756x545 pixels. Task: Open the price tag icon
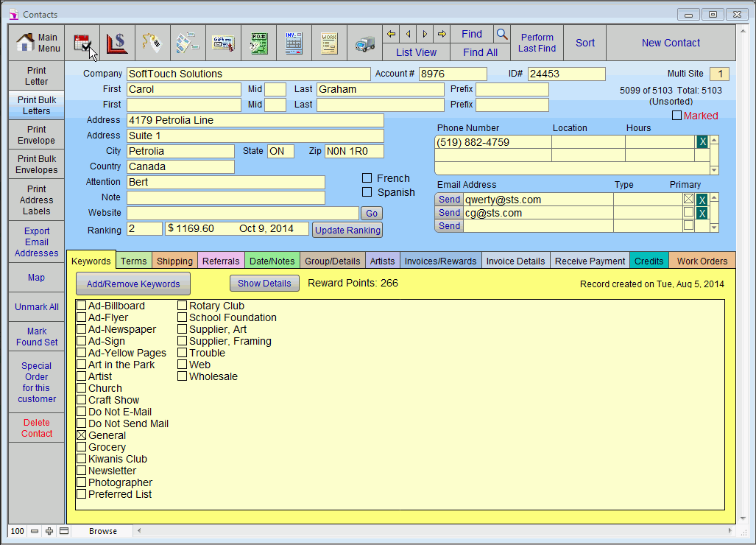click(152, 43)
